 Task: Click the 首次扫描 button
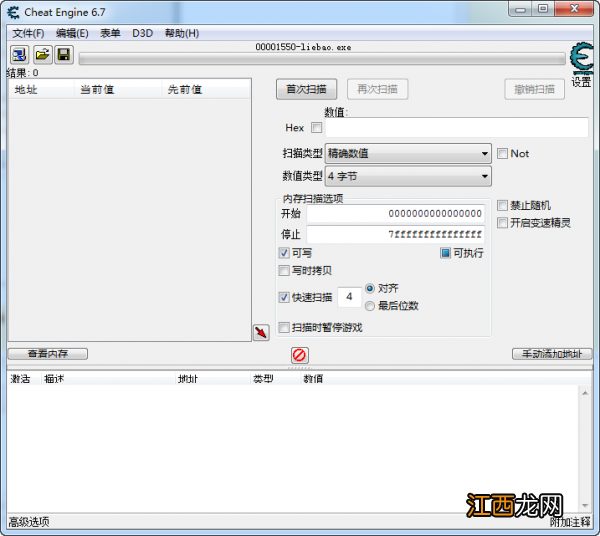tap(307, 90)
